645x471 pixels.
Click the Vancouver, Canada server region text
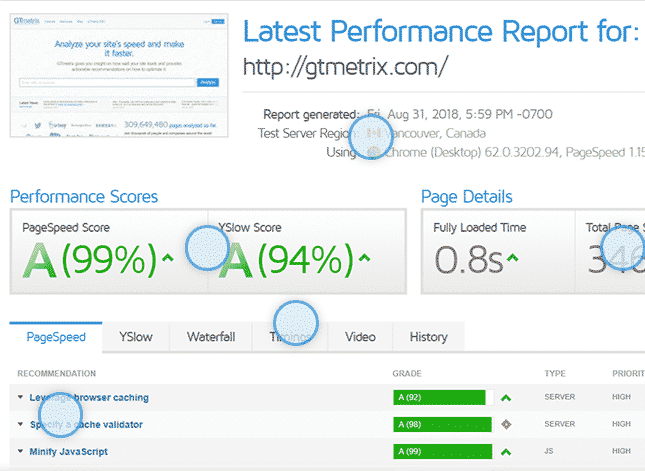coord(436,133)
